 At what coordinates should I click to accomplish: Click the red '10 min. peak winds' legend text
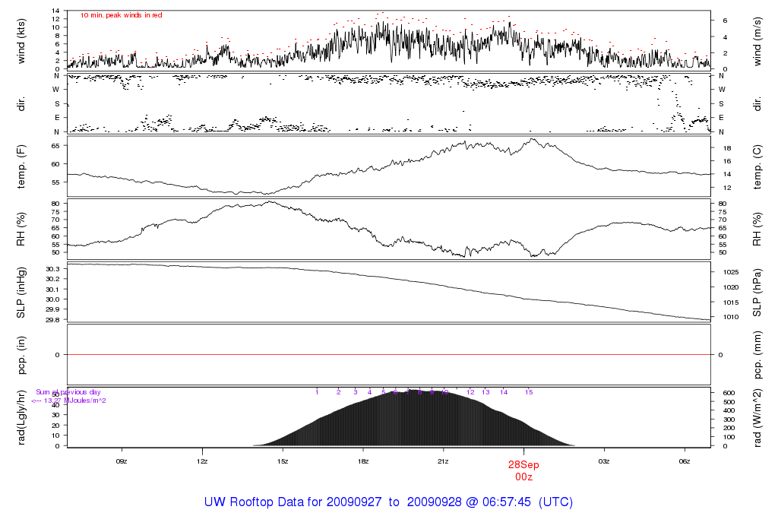tap(122, 15)
